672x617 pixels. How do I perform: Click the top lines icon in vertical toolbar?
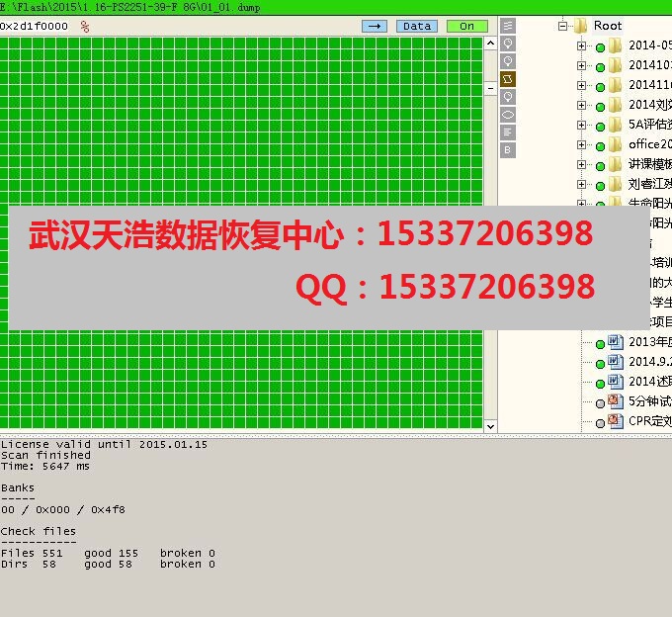[508, 26]
